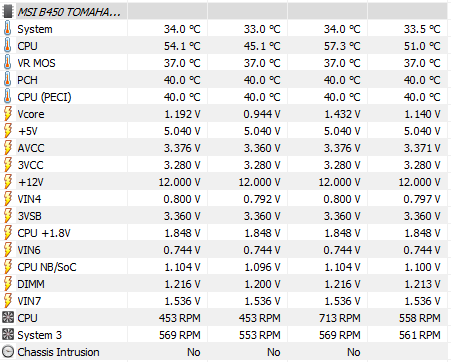Click the VR MOS thermometer icon
This screenshot has height=362, width=451.
(7, 63)
